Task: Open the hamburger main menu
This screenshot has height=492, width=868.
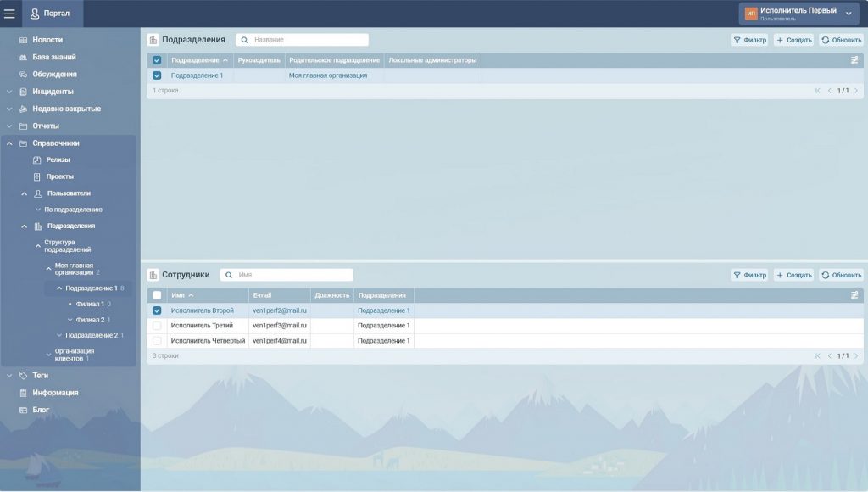Action: pos(10,14)
